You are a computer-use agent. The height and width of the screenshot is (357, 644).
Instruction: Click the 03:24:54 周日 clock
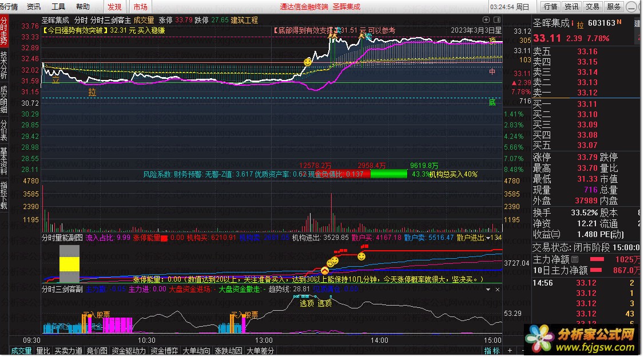click(x=510, y=7)
